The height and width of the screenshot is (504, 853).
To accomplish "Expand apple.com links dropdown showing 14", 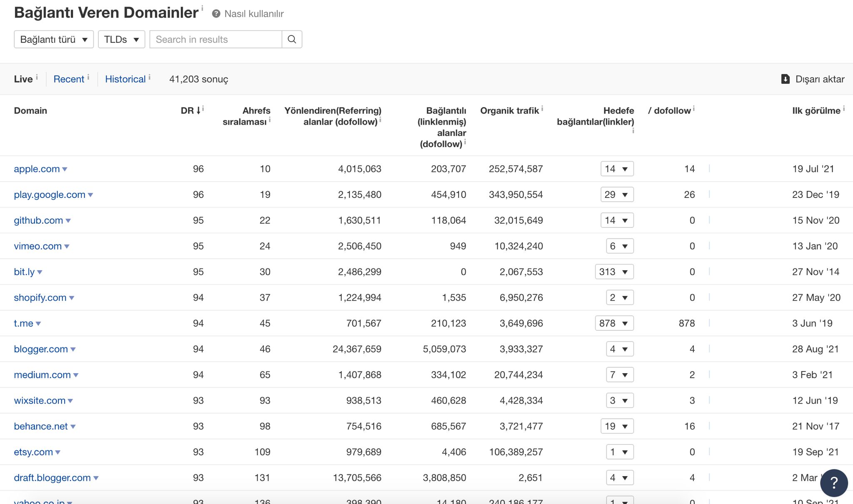I will pyautogui.click(x=617, y=169).
